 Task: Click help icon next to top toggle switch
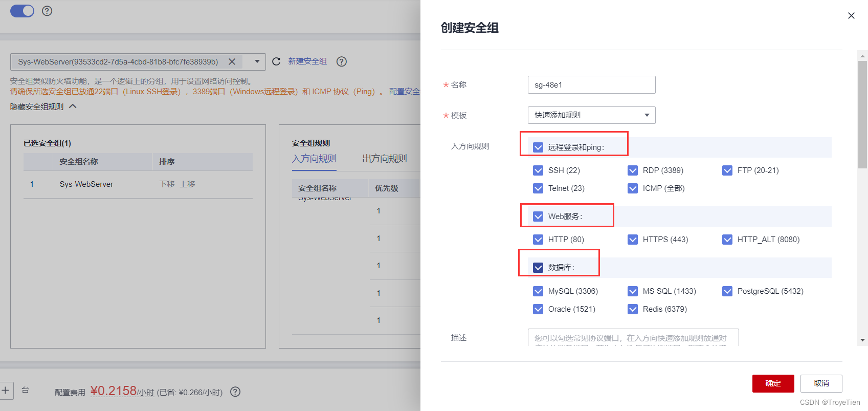[47, 11]
